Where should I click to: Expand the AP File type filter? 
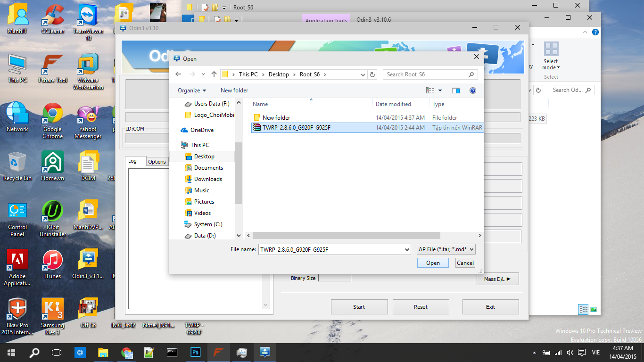tap(446, 249)
